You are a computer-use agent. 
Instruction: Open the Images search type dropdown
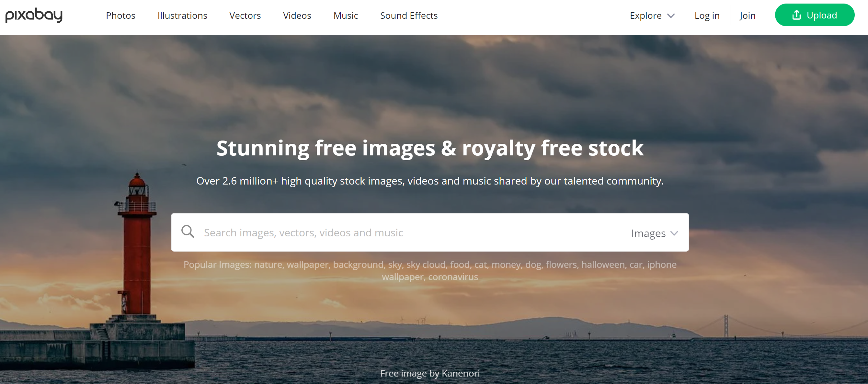pos(648,233)
